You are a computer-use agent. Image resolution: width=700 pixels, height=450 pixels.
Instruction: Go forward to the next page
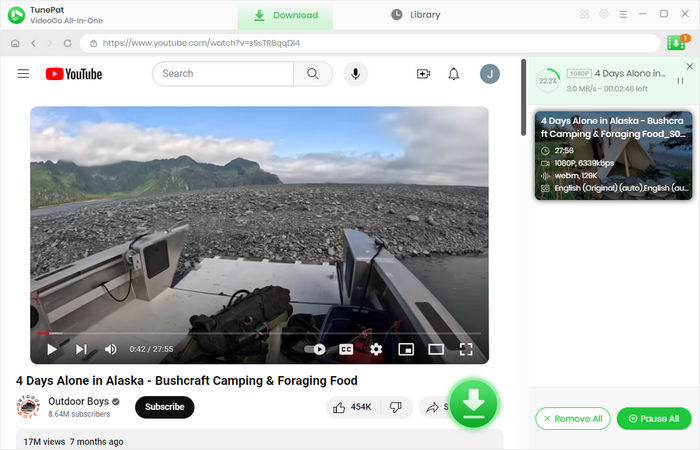(x=50, y=43)
